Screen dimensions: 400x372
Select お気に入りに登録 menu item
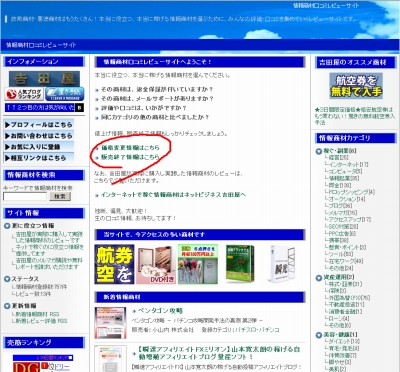(x=39, y=147)
